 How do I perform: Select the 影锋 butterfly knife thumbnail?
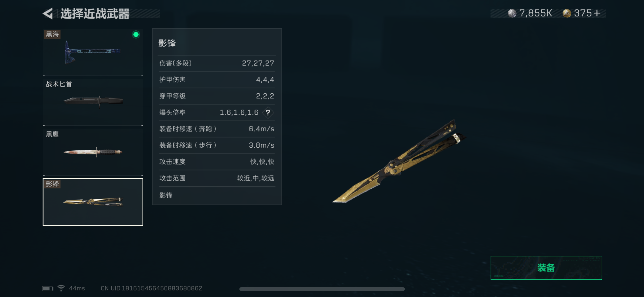point(93,202)
